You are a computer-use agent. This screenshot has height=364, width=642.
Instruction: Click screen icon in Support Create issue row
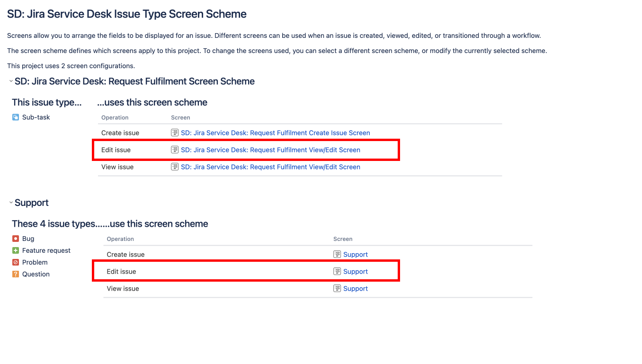pyautogui.click(x=337, y=255)
